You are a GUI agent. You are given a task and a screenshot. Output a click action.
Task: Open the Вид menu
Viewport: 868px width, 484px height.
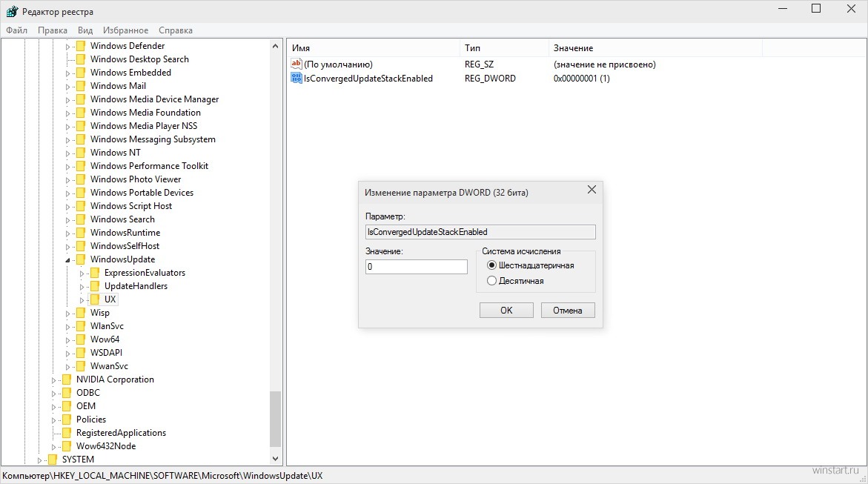pyautogui.click(x=85, y=30)
